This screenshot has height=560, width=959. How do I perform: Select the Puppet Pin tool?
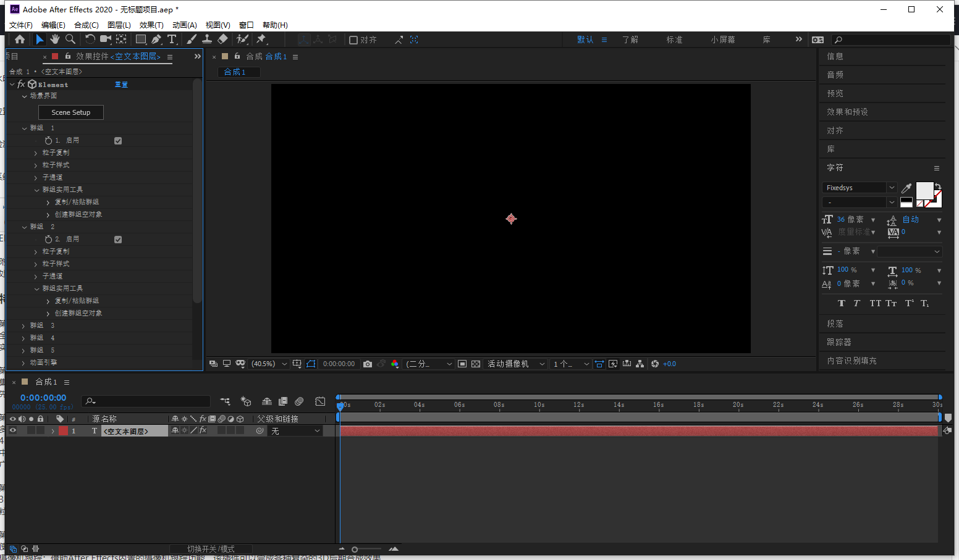(x=261, y=40)
